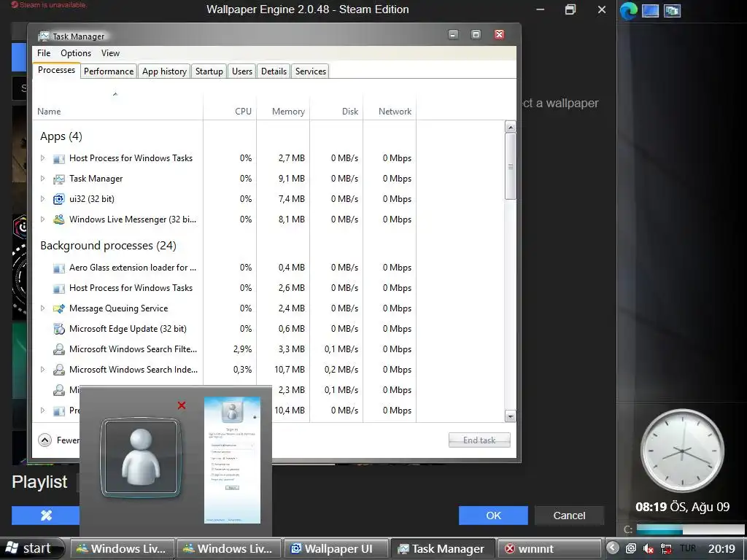This screenshot has width=747, height=560.
Task: Click OK in the Wallpaper Engine window
Action: click(x=493, y=516)
